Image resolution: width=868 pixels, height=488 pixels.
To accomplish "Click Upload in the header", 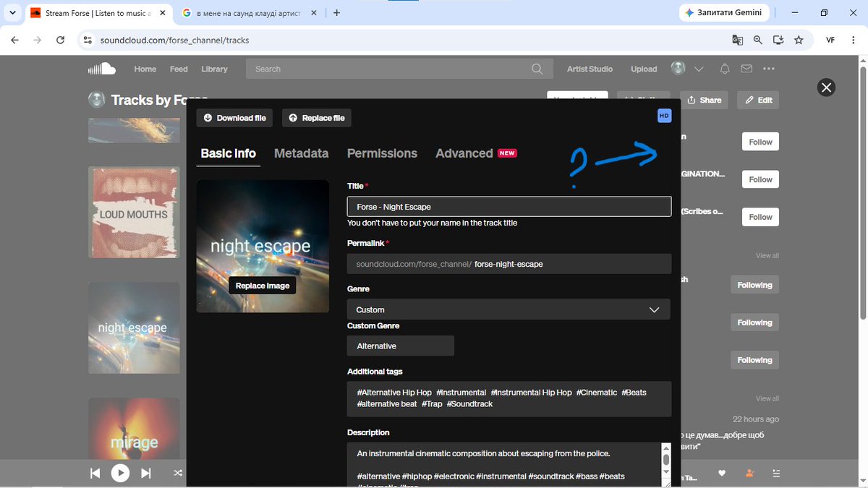I will tap(644, 69).
